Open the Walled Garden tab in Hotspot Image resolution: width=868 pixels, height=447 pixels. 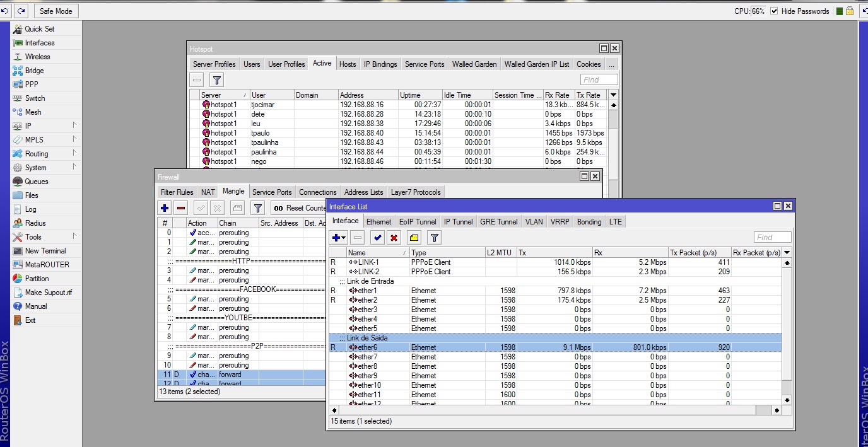[474, 64]
